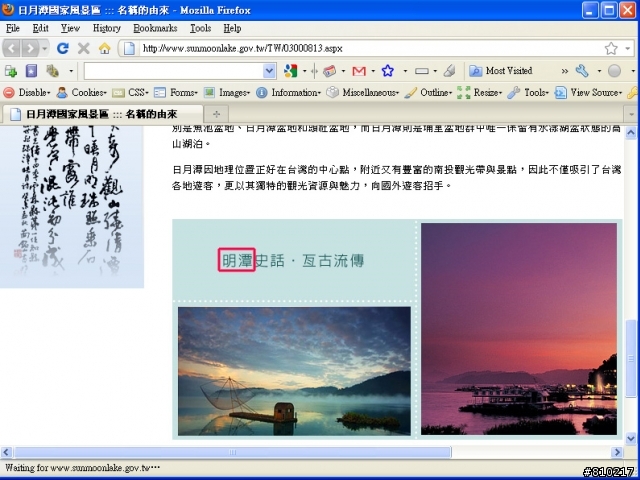Stop loading with the X stop icon

[84, 49]
